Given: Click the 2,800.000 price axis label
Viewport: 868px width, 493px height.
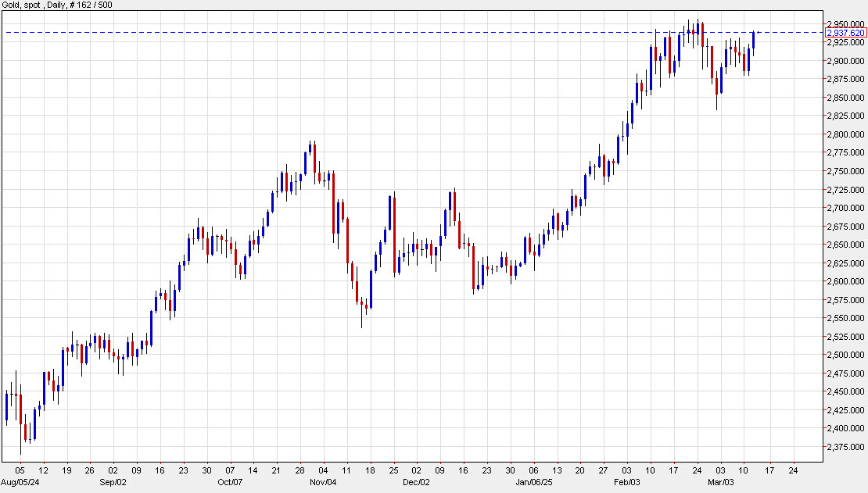Looking at the screenshot, I should tap(845, 134).
